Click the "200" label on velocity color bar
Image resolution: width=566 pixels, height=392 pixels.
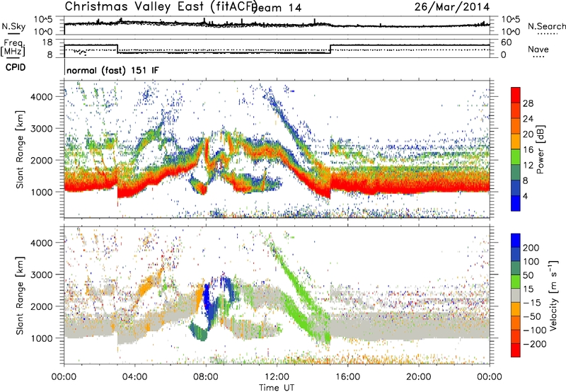point(531,248)
